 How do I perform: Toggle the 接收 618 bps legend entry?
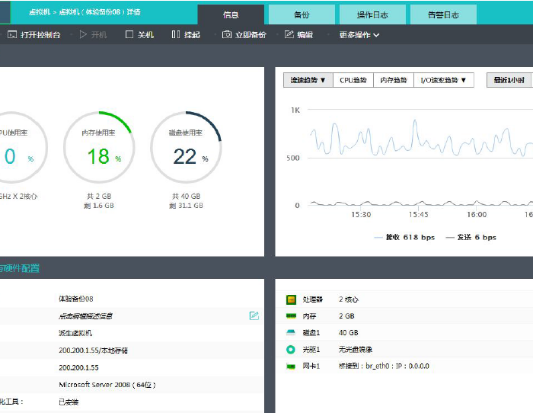404,237
